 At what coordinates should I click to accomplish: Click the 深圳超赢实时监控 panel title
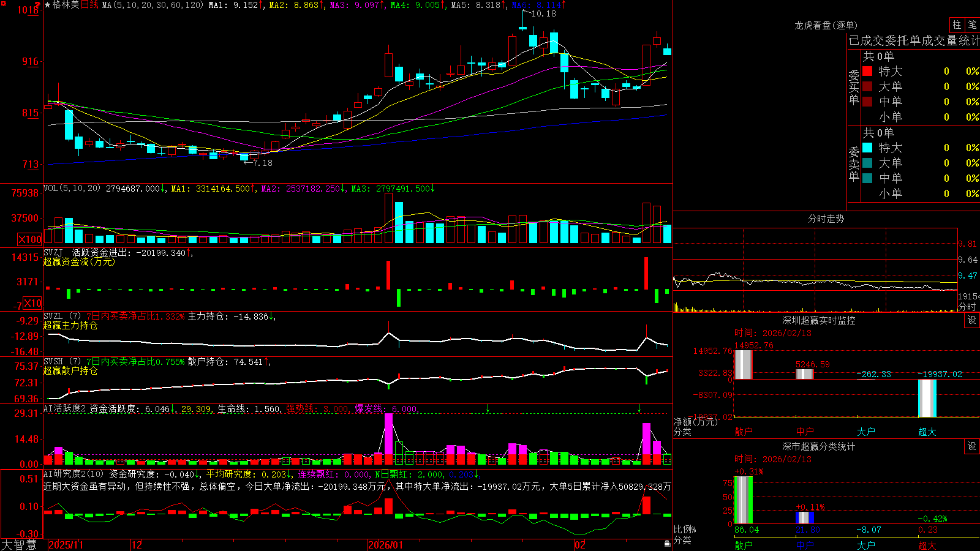[x=819, y=320]
